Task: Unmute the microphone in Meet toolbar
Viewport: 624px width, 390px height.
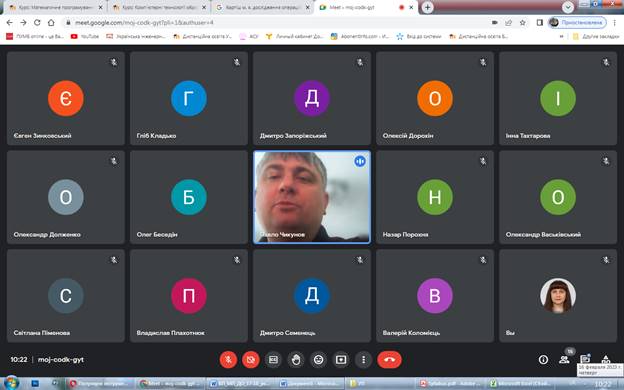Action: pyautogui.click(x=228, y=360)
